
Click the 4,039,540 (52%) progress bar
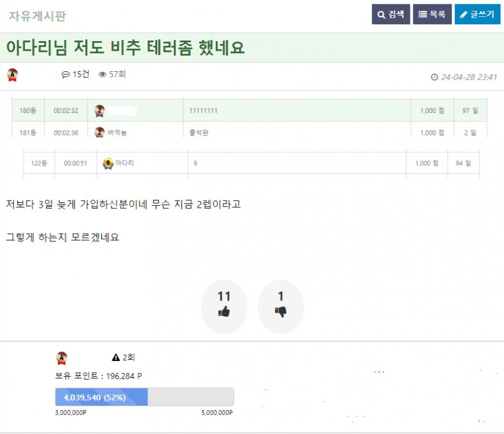(144, 397)
